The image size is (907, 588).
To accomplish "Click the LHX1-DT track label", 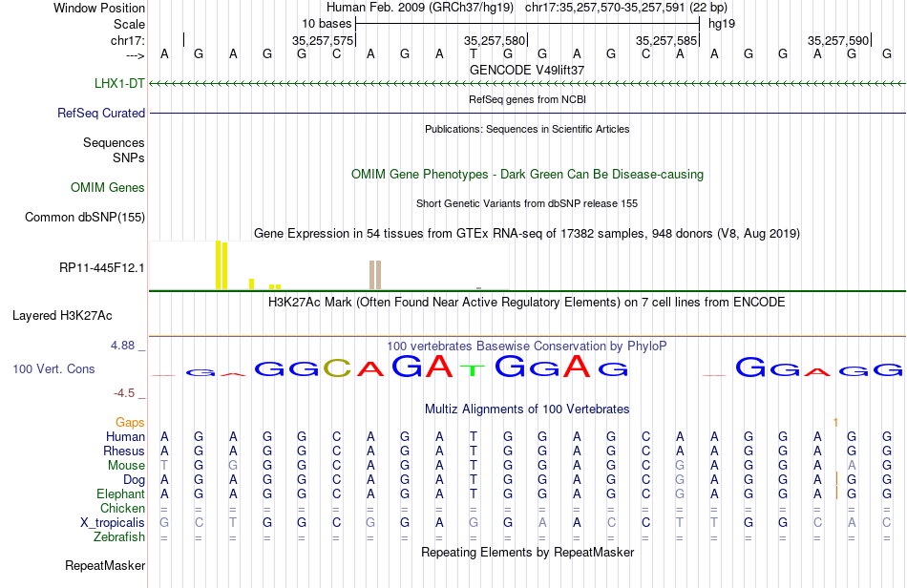I will [119, 83].
